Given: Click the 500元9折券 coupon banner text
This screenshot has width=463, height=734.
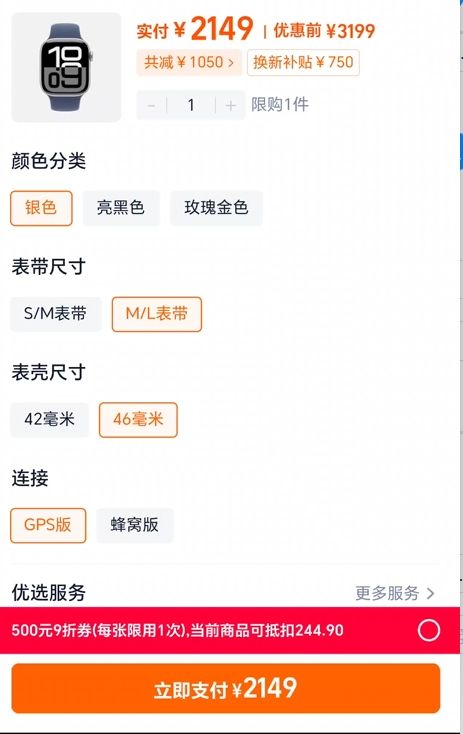Looking at the screenshot, I should (x=177, y=630).
